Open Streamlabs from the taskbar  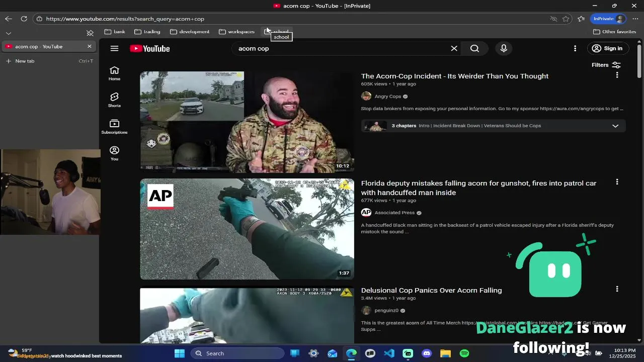click(x=408, y=353)
